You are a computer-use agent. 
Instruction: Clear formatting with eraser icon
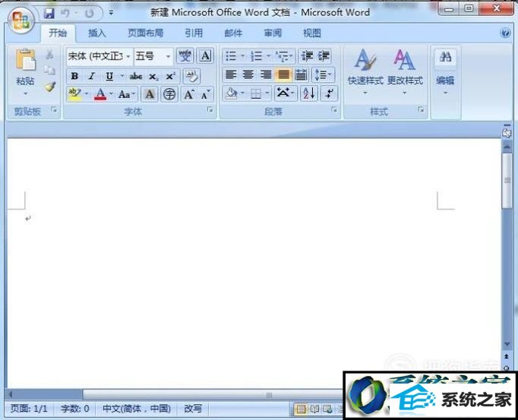coord(191,77)
